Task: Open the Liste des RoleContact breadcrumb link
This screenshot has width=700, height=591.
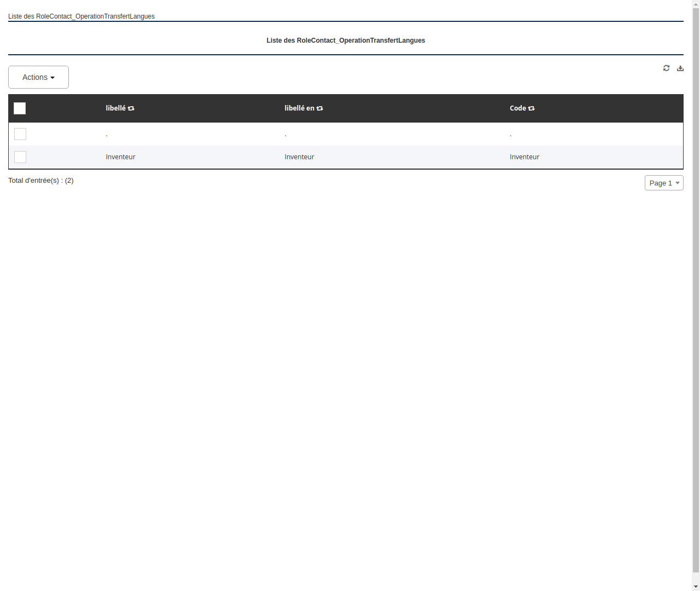Action: tap(81, 16)
